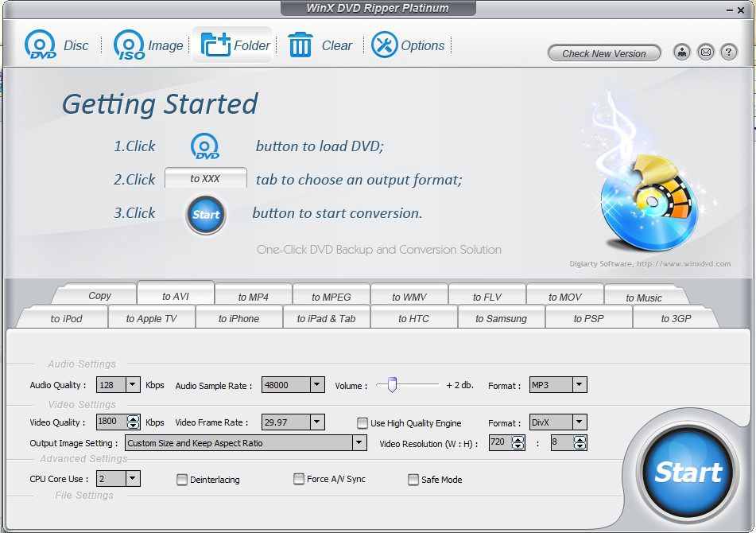Click the Video Quality Kbps field

click(x=110, y=422)
